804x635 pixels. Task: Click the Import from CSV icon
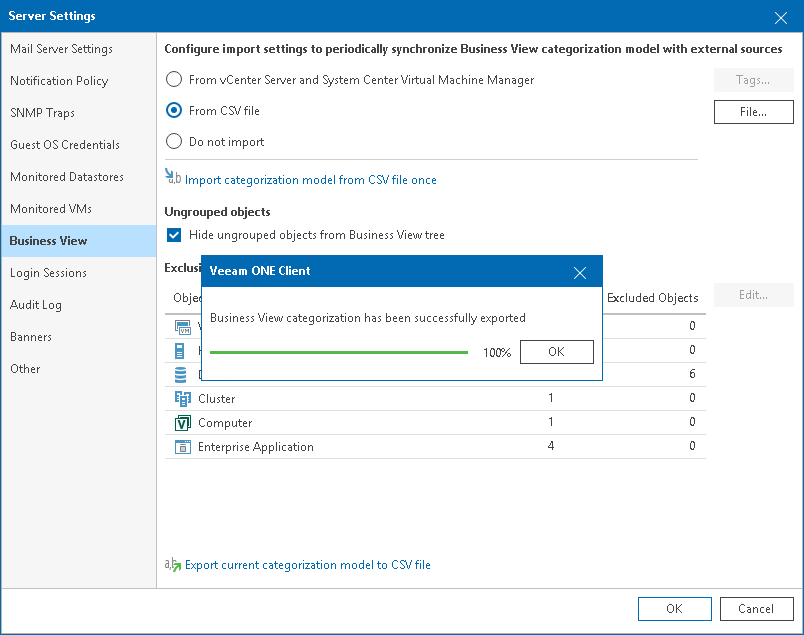point(170,178)
